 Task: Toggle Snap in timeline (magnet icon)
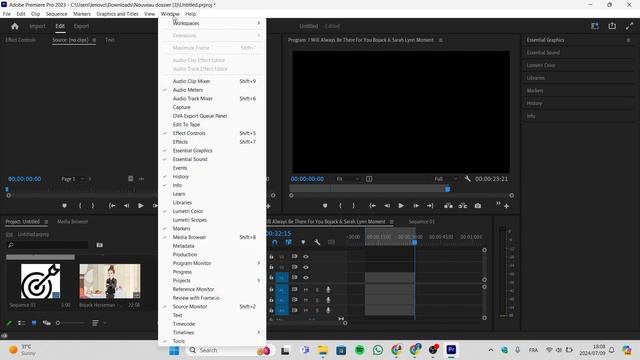tap(275, 242)
